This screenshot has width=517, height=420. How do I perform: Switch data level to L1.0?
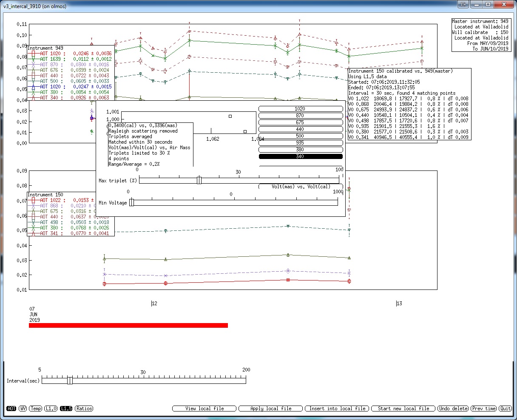(x=51, y=409)
